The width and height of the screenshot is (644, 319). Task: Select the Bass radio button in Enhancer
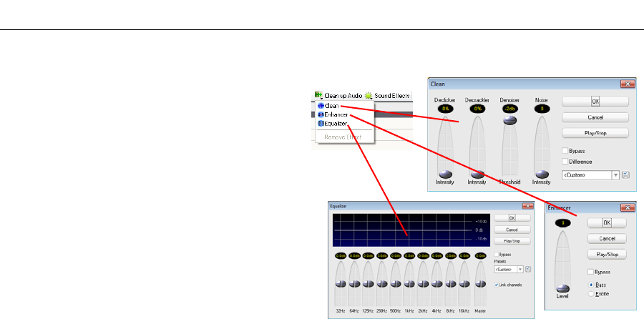(591, 285)
